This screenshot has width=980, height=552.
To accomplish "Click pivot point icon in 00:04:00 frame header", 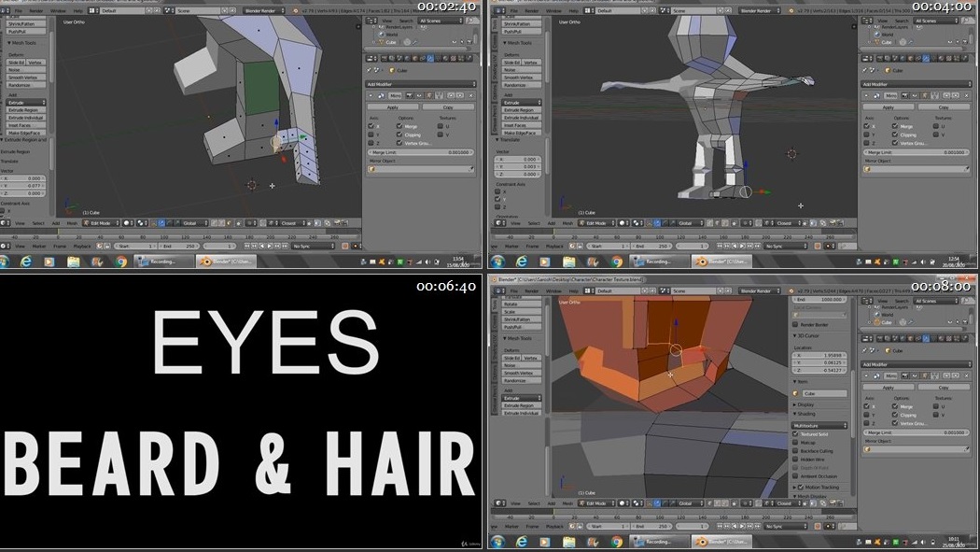I will [x=637, y=223].
